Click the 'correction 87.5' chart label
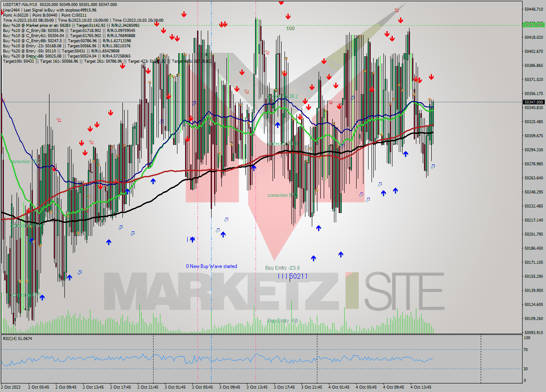 (x=282, y=195)
